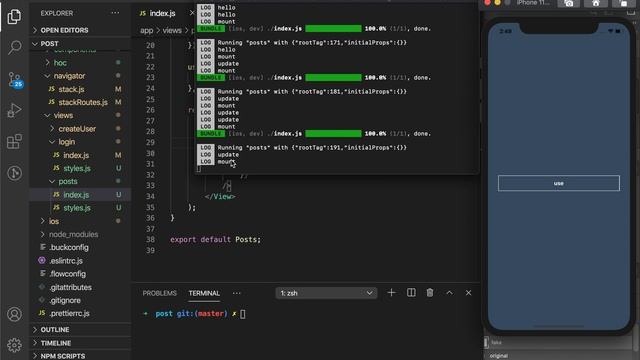Image resolution: width=640 pixels, height=360 pixels.
Task: Click the app breadcrumb segment
Action: pyautogui.click(x=147, y=30)
